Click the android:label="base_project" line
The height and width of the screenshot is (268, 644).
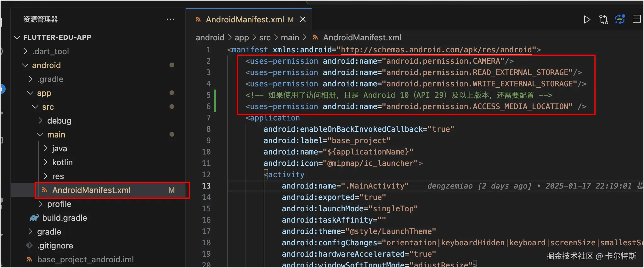(327, 141)
